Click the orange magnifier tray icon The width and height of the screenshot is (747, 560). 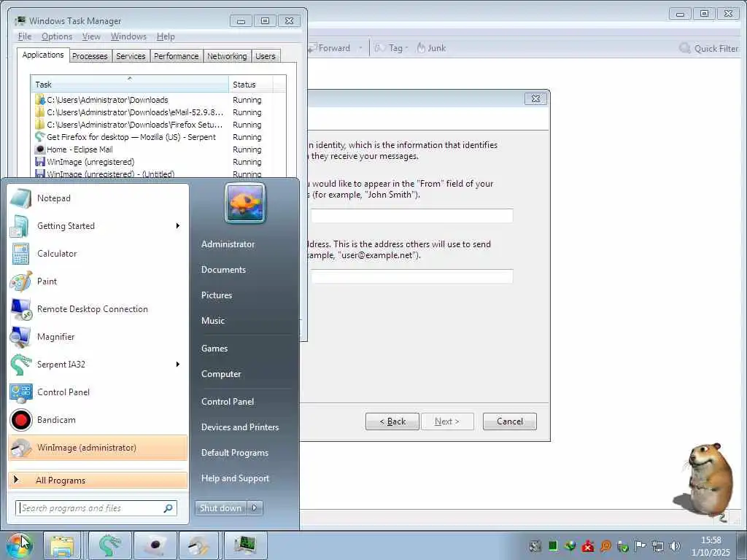(605, 546)
